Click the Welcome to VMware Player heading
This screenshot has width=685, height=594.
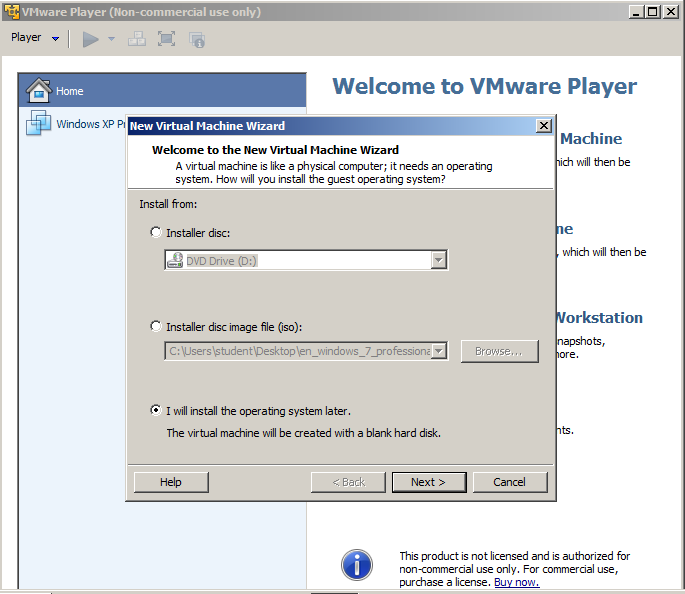(x=484, y=86)
